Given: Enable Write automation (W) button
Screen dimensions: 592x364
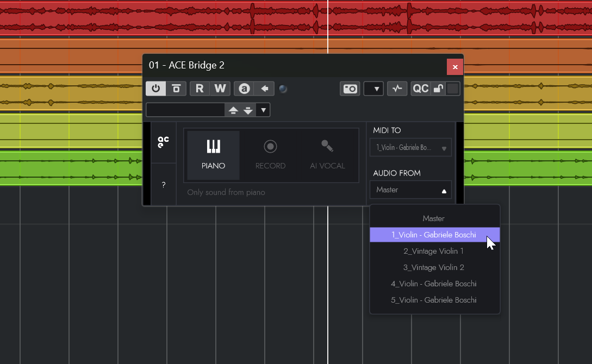Looking at the screenshot, I should 220,89.
